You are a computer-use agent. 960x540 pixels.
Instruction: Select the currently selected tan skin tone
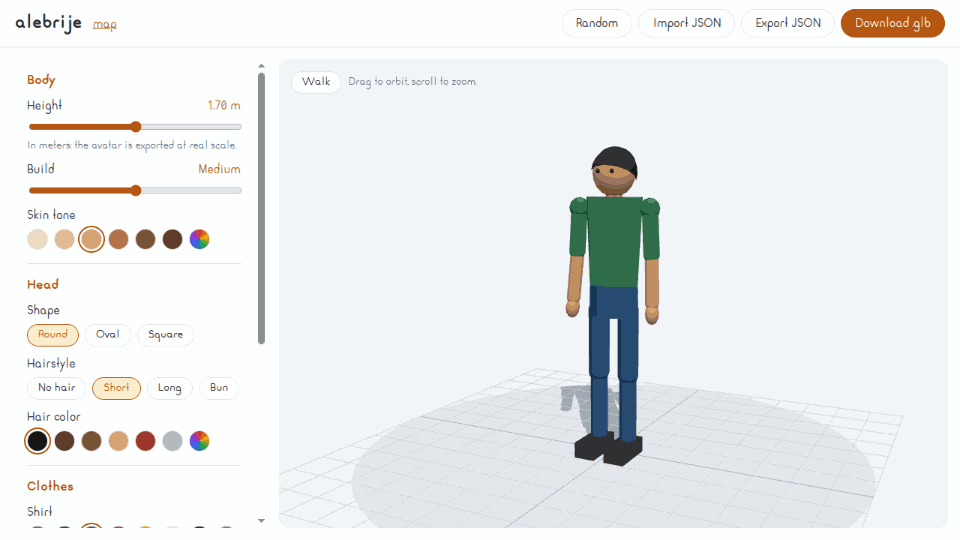point(91,239)
